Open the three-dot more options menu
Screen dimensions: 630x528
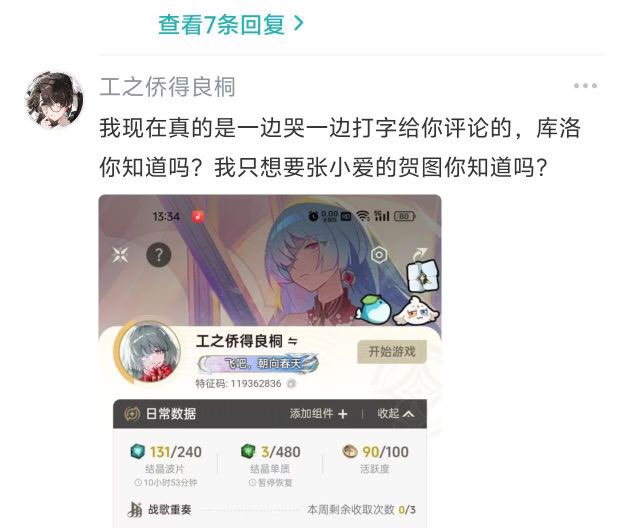[x=585, y=86]
